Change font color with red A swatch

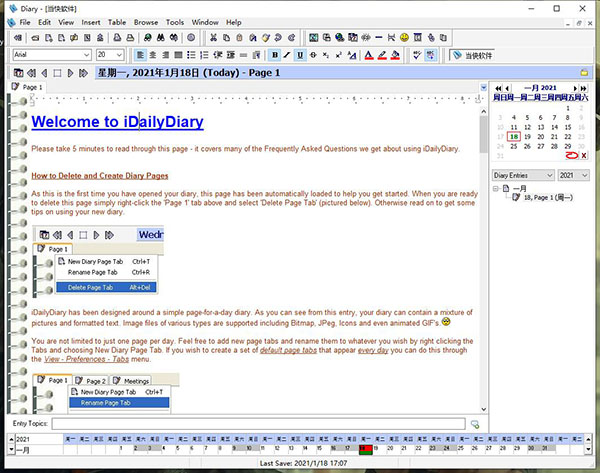pyautogui.click(x=368, y=55)
